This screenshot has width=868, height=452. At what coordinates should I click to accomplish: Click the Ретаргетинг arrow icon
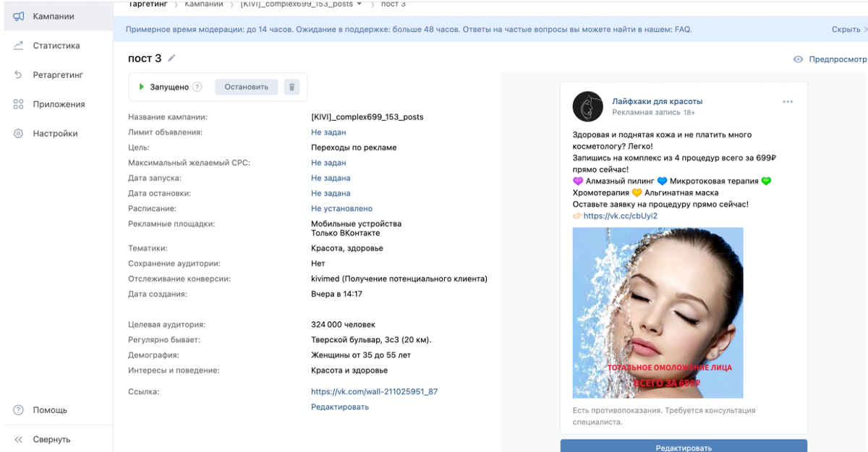coord(19,74)
